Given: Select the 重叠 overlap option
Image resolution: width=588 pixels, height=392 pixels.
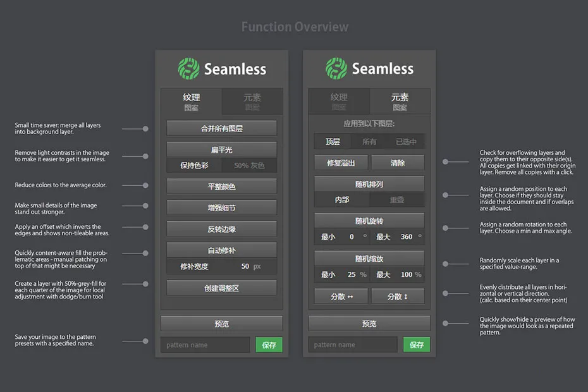Looking at the screenshot, I should point(397,200).
